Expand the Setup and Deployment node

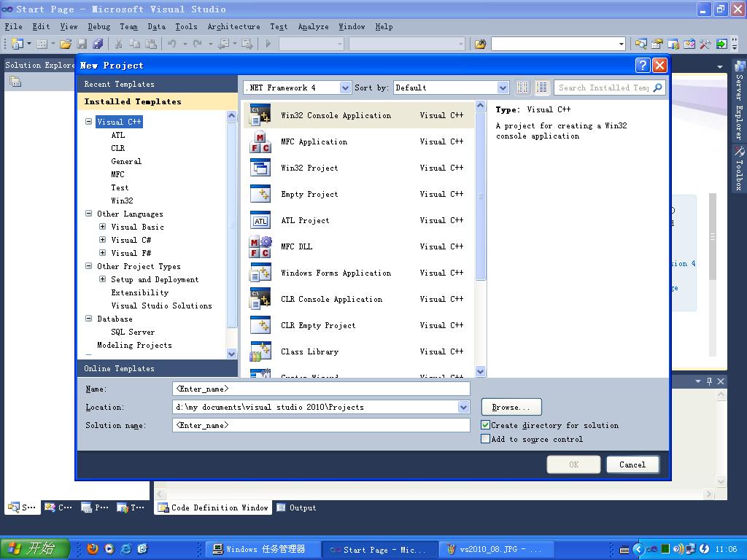[102, 279]
